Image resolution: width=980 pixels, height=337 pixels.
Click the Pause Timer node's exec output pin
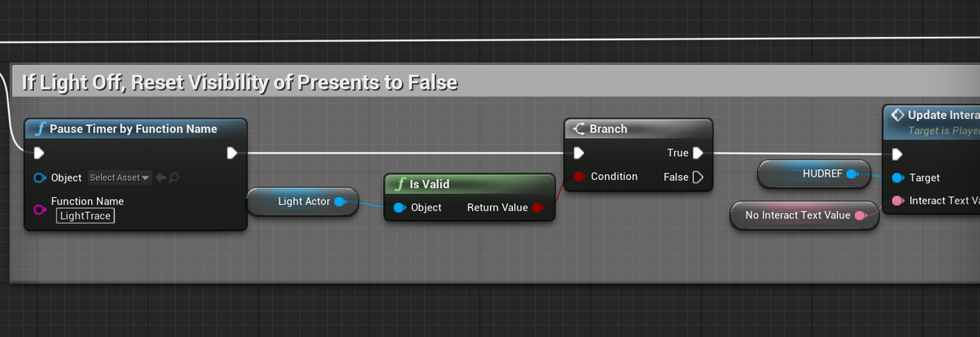tap(232, 153)
